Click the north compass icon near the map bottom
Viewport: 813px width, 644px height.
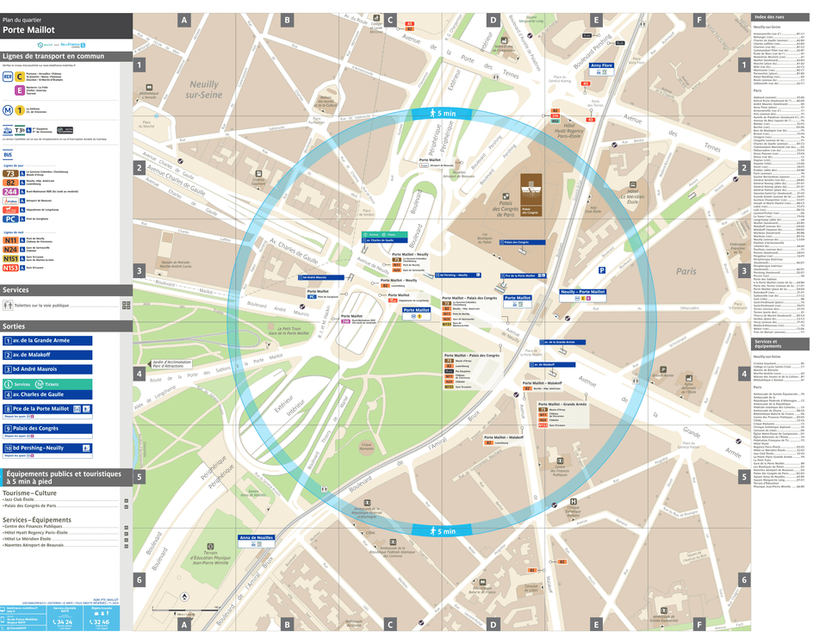point(185,597)
